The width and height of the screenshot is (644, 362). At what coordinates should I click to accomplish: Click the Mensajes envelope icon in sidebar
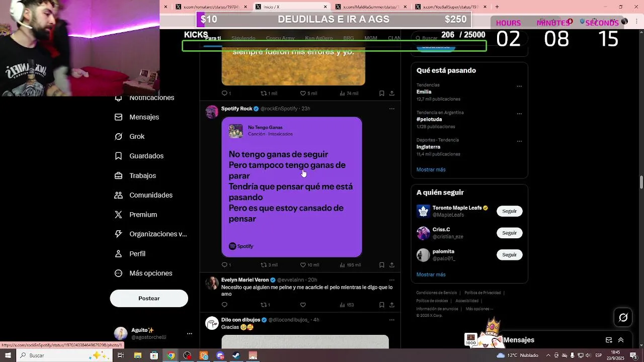coord(118,117)
